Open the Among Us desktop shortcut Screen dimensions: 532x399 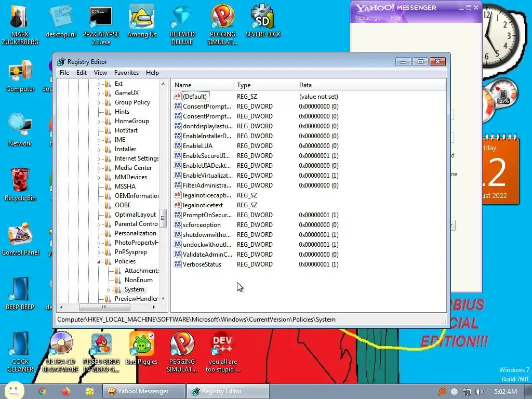[141, 22]
